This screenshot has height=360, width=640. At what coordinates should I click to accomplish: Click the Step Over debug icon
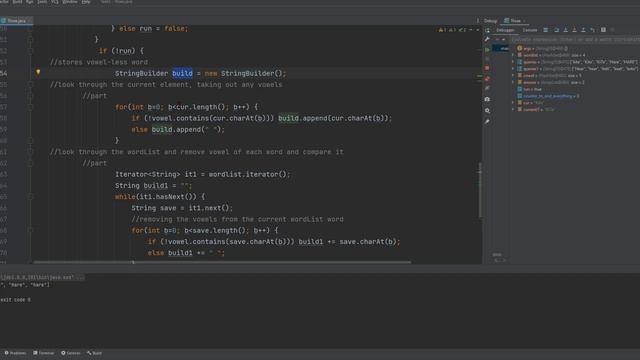(556, 30)
